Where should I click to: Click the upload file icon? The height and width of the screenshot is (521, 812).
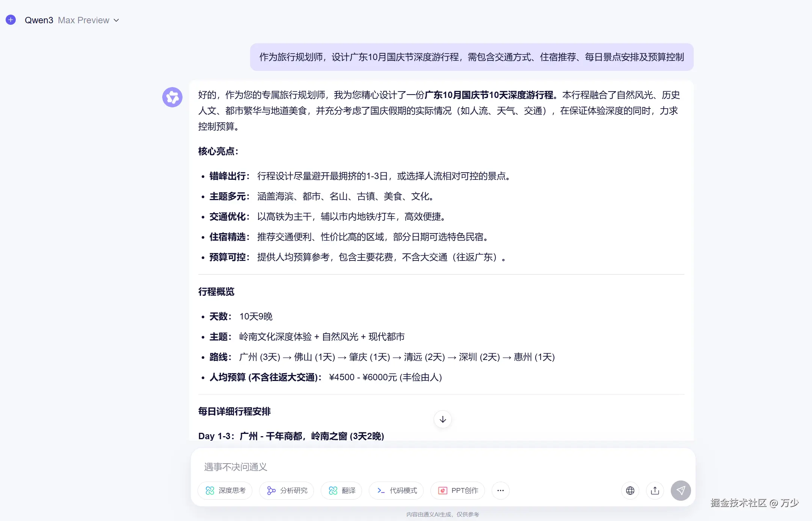click(x=655, y=490)
